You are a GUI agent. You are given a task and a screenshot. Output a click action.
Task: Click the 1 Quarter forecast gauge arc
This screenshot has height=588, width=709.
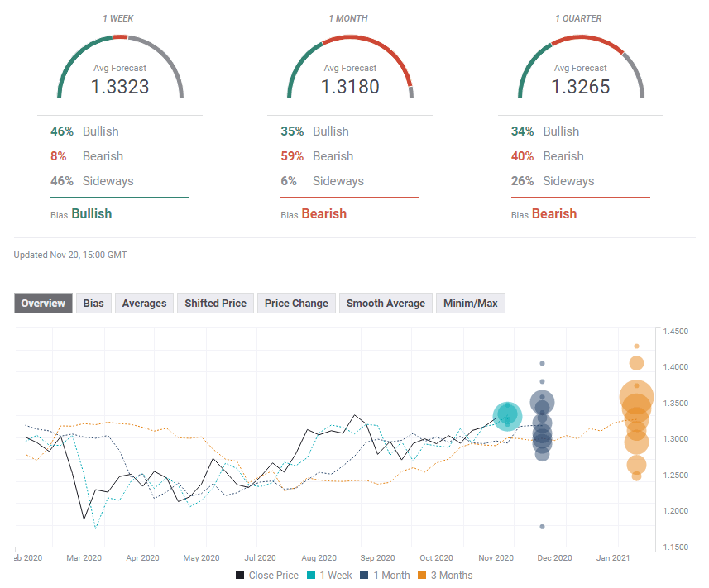582,38
